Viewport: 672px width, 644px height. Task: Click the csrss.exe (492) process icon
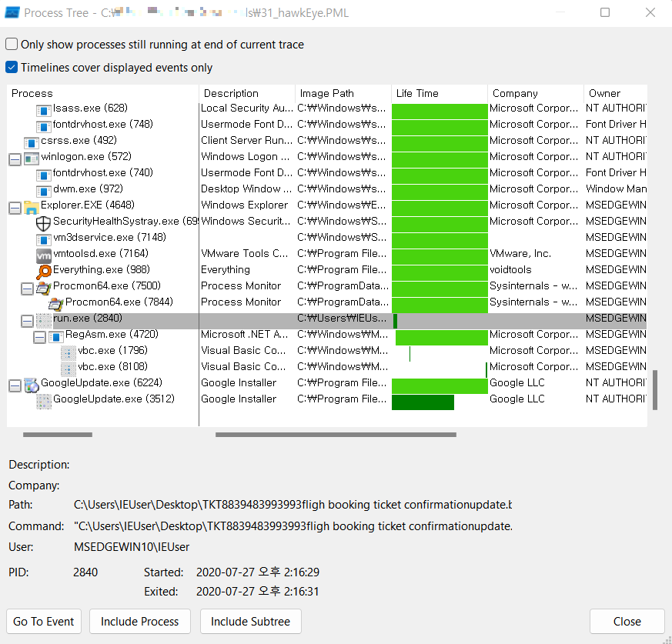click(32, 143)
